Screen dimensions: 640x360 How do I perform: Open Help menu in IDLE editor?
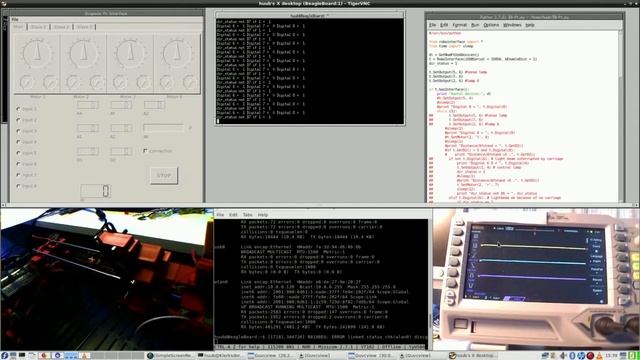coord(530,25)
